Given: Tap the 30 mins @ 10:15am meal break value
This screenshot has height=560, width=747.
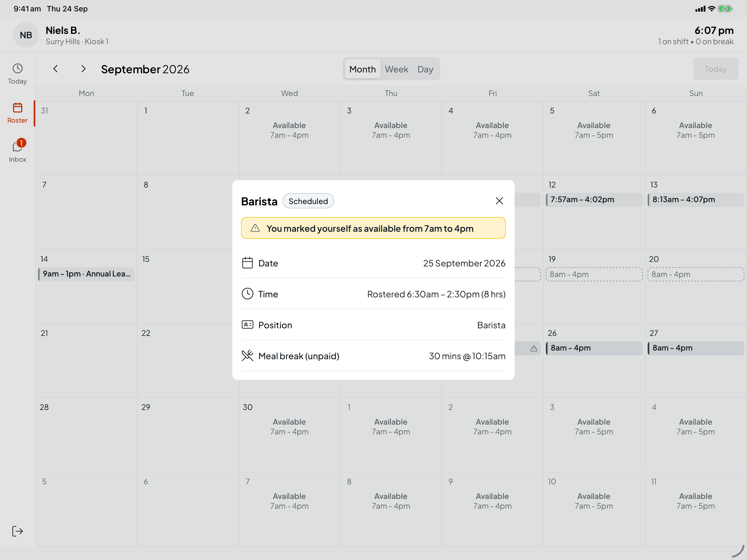Looking at the screenshot, I should pyautogui.click(x=467, y=356).
